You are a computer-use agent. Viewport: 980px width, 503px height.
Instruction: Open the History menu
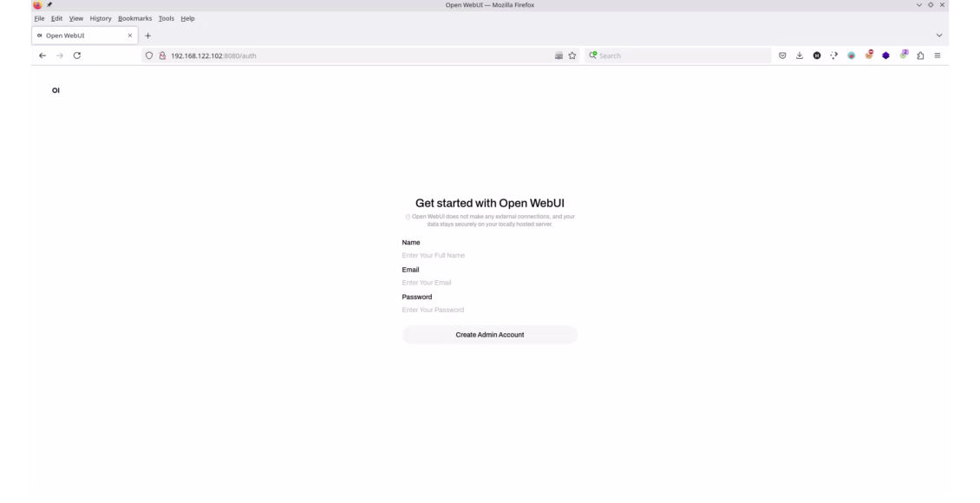pyautogui.click(x=101, y=18)
